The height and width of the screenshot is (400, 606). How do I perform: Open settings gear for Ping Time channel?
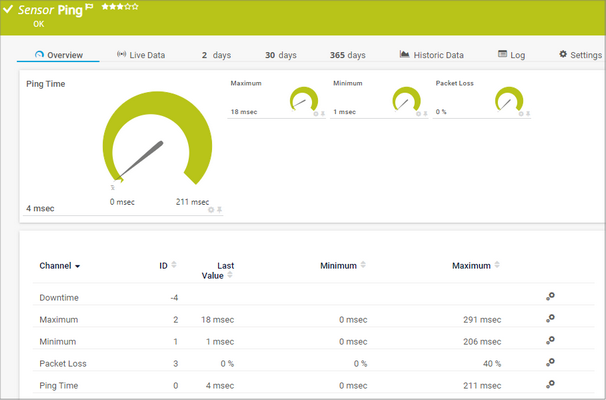pyautogui.click(x=550, y=385)
